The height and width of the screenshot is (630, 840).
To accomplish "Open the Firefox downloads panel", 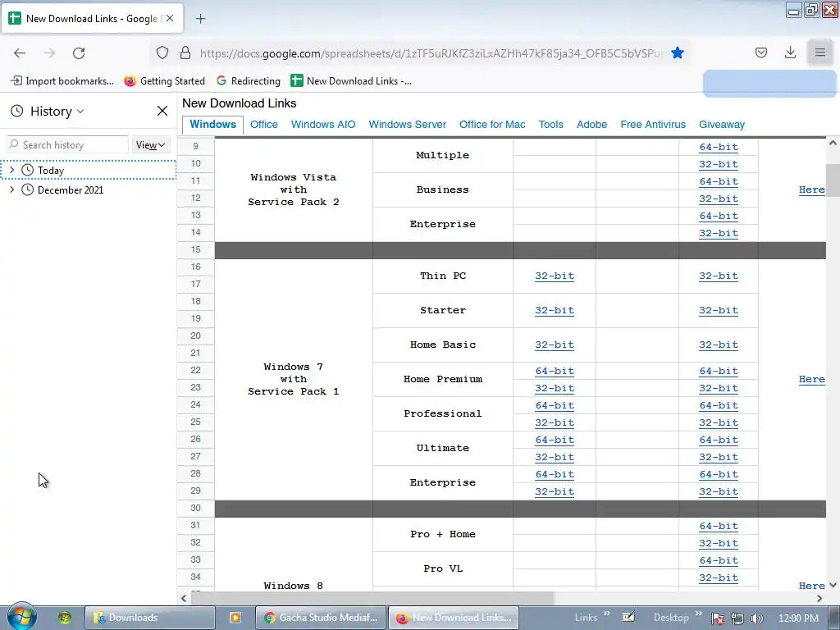I will 790,52.
